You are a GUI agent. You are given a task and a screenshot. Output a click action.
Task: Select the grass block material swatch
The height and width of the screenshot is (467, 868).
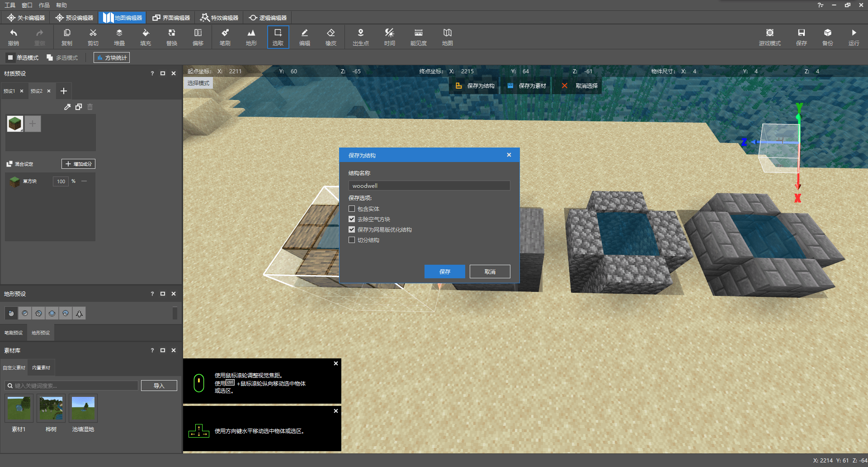15,124
